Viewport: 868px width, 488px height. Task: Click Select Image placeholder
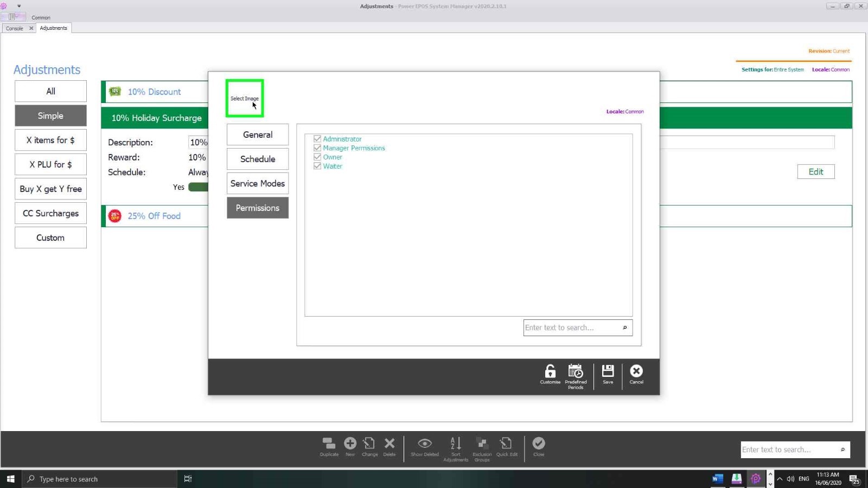[245, 98]
